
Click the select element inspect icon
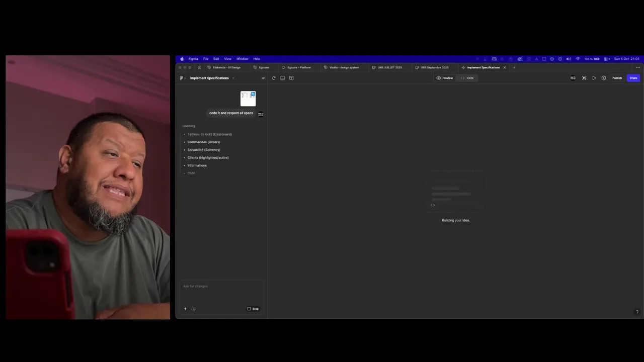pos(584,78)
